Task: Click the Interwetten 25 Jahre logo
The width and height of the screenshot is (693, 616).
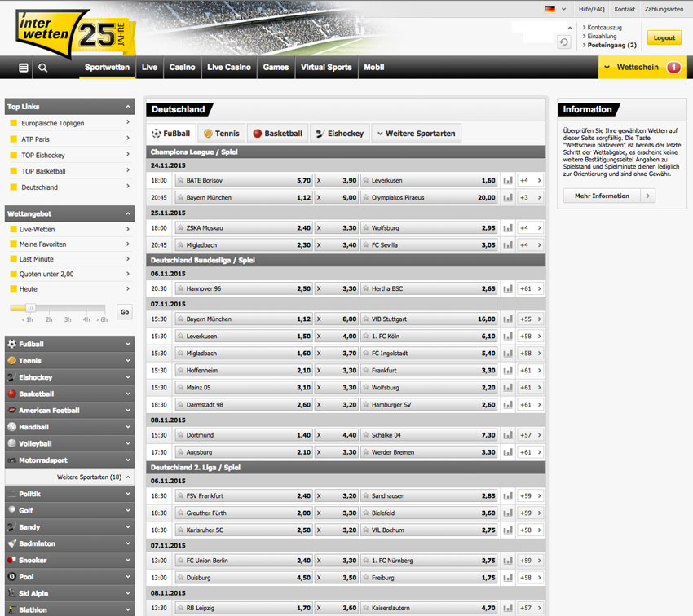Action: coord(75,34)
